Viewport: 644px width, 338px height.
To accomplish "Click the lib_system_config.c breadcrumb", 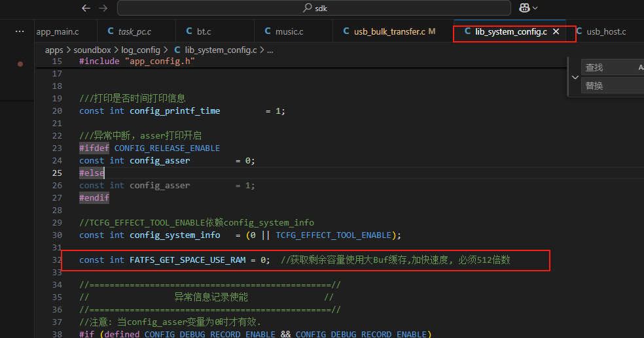I will [x=221, y=50].
